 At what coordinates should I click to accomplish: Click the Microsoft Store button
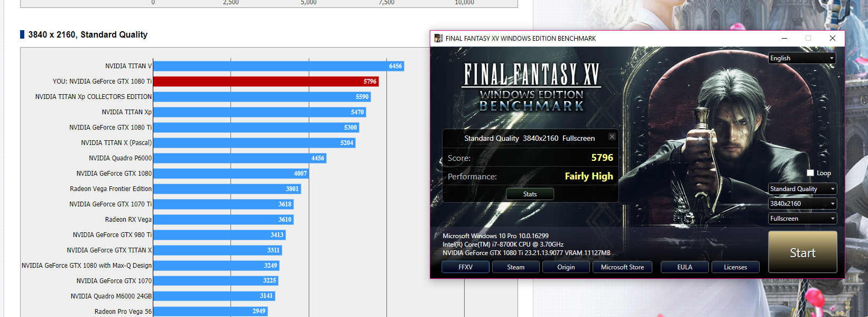coord(622,267)
